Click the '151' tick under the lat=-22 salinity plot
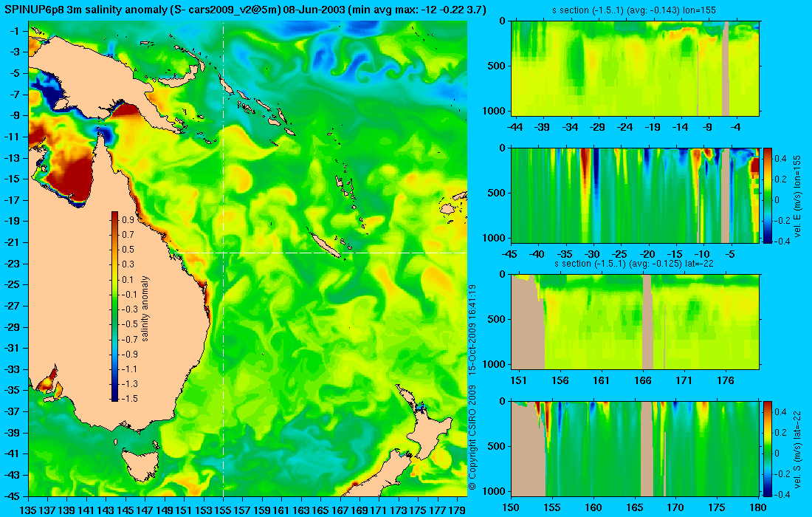Viewport: 812px width, 517px height. coord(518,381)
